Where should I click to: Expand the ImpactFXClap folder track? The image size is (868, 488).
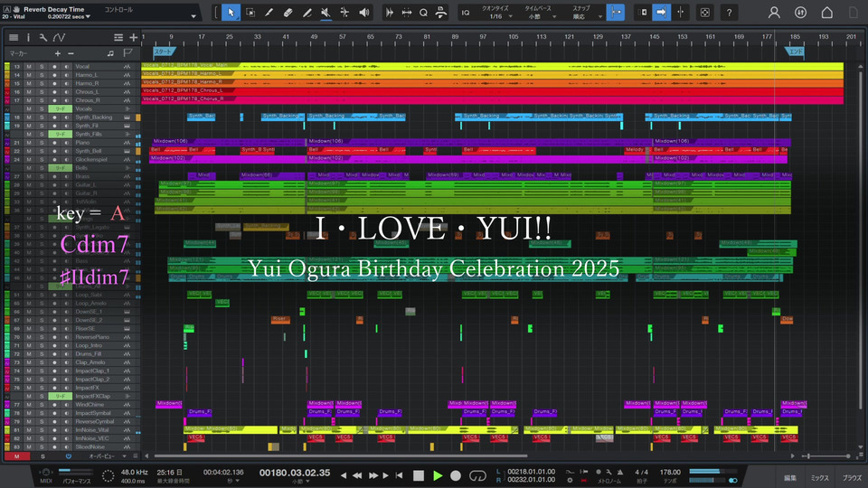click(x=127, y=396)
